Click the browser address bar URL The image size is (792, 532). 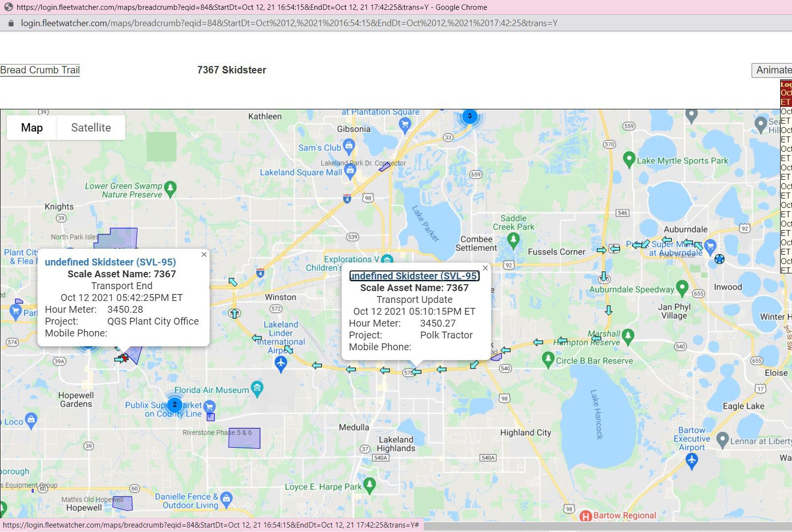click(289, 23)
